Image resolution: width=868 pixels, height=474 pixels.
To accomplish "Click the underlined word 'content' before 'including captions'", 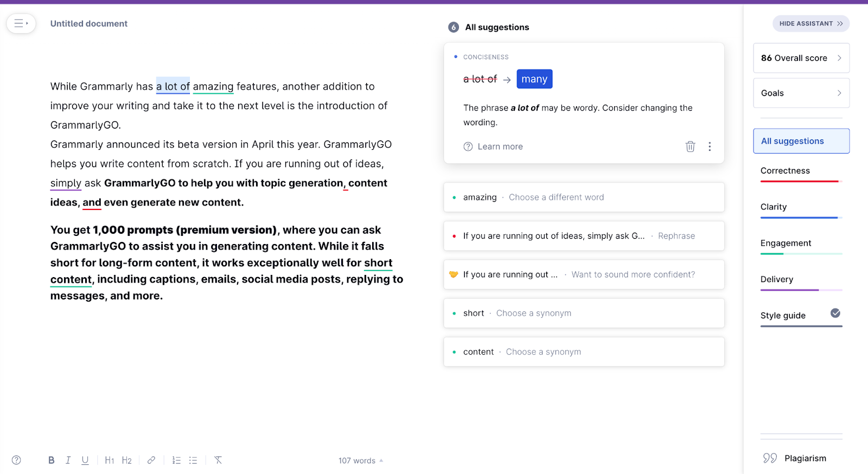I will click(71, 279).
